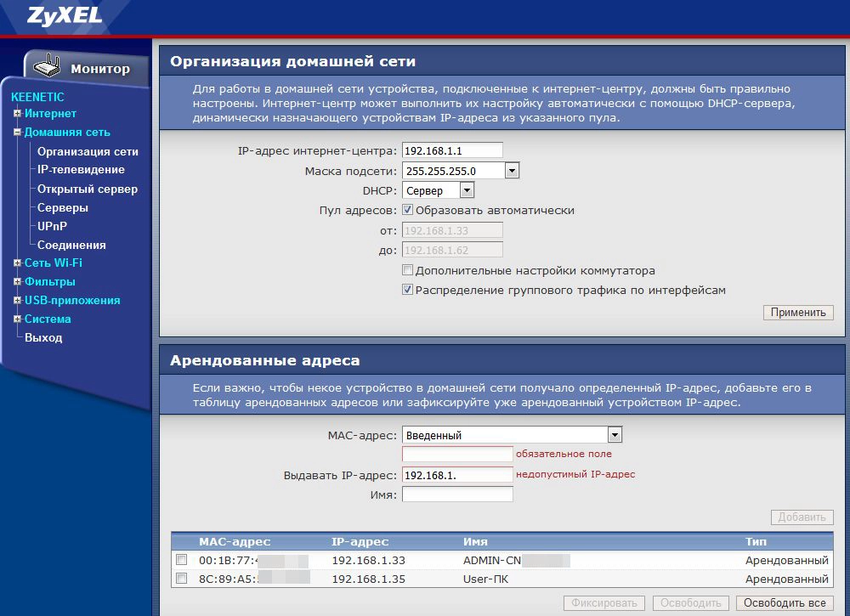This screenshot has height=616, width=850.
Task: Open the Интернет menu section
Action: pyautogui.click(x=50, y=113)
